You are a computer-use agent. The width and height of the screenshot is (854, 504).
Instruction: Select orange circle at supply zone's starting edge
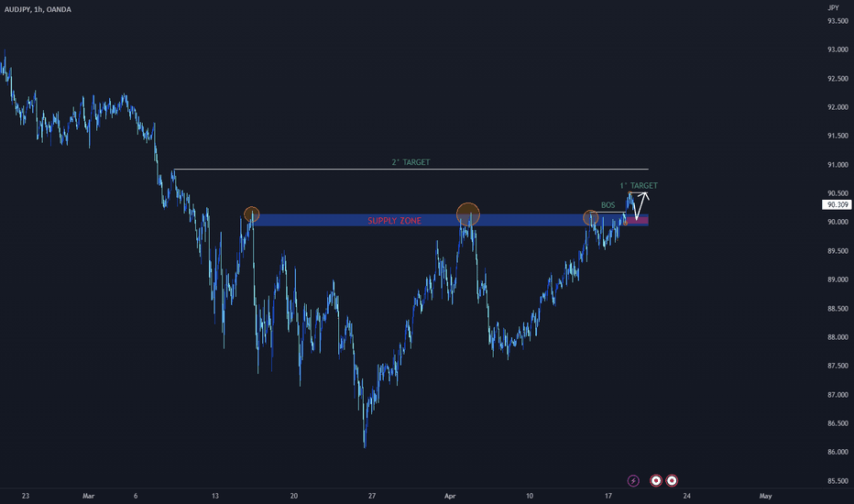tap(252, 214)
